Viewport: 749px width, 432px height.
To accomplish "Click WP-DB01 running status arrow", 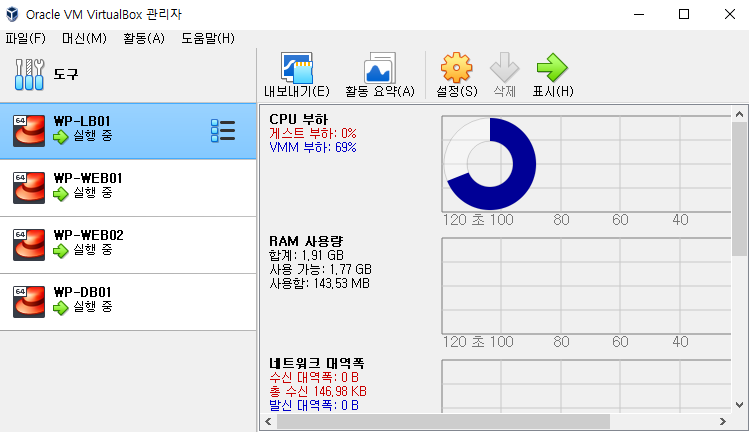I will (x=61, y=308).
